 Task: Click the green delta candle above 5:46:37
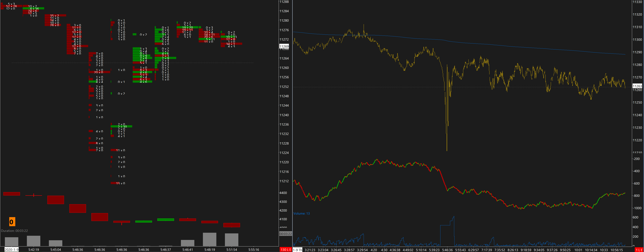165,220
